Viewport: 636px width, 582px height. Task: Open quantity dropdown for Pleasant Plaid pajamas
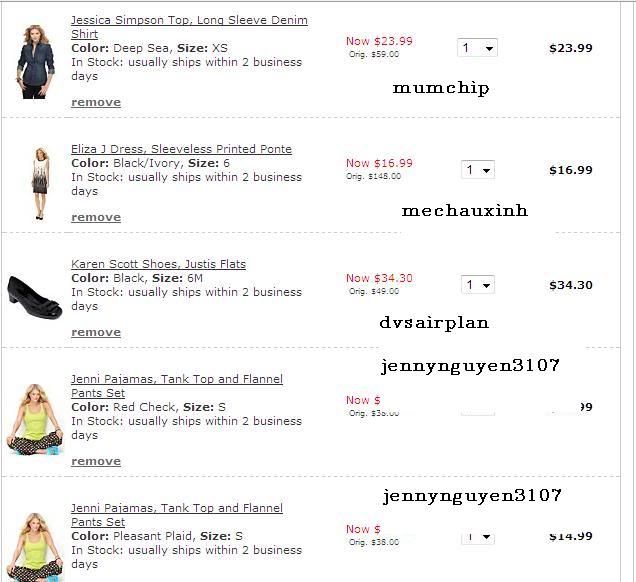point(478,537)
